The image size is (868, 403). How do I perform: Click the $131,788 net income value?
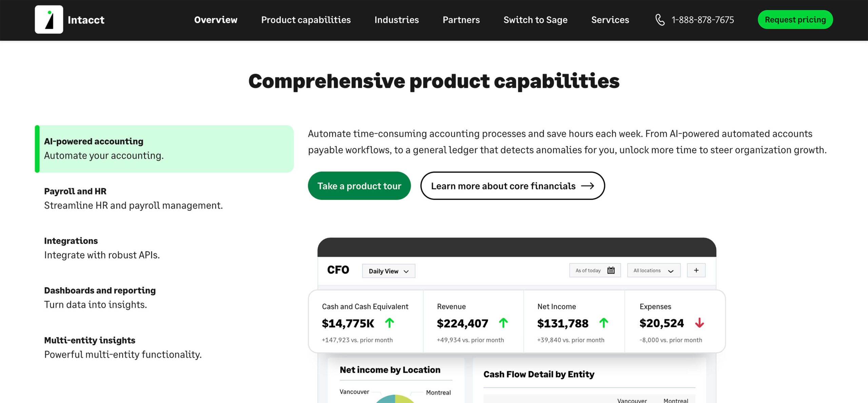563,323
